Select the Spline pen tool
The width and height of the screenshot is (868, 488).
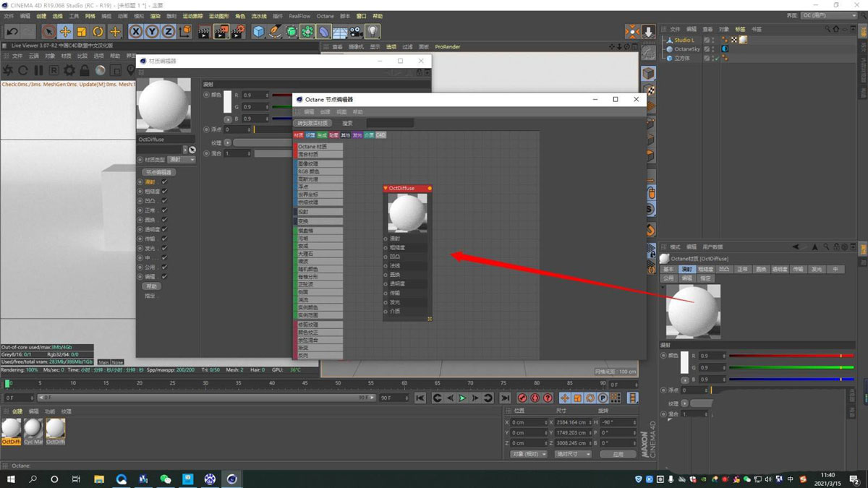pos(275,32)
